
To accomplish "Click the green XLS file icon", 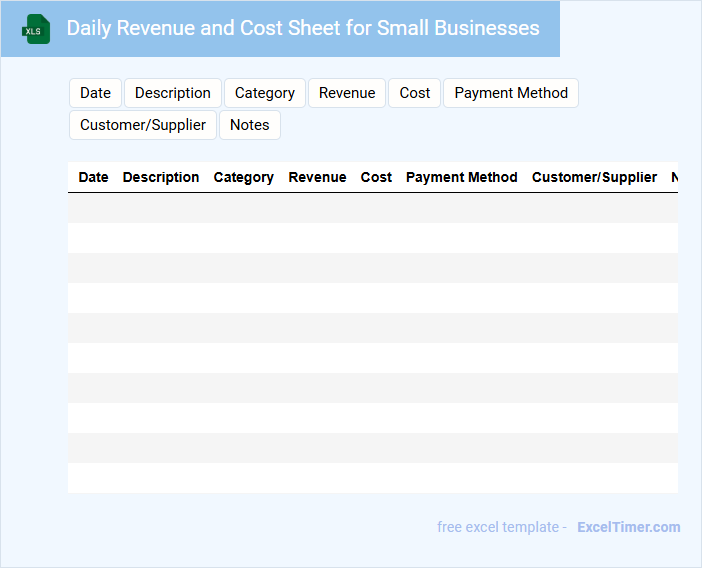I will [x=36, y=29].
